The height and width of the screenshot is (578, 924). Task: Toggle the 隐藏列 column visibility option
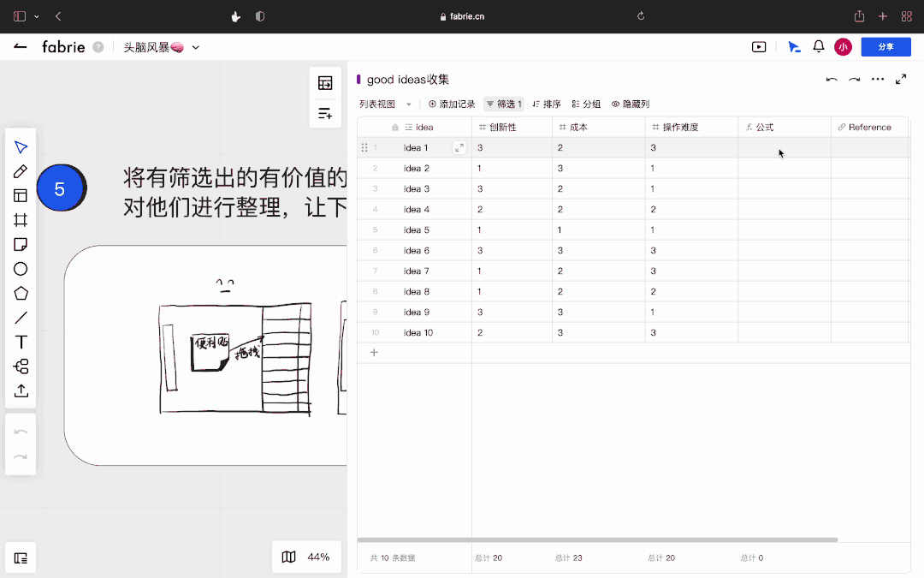click(x=631, y=104)
